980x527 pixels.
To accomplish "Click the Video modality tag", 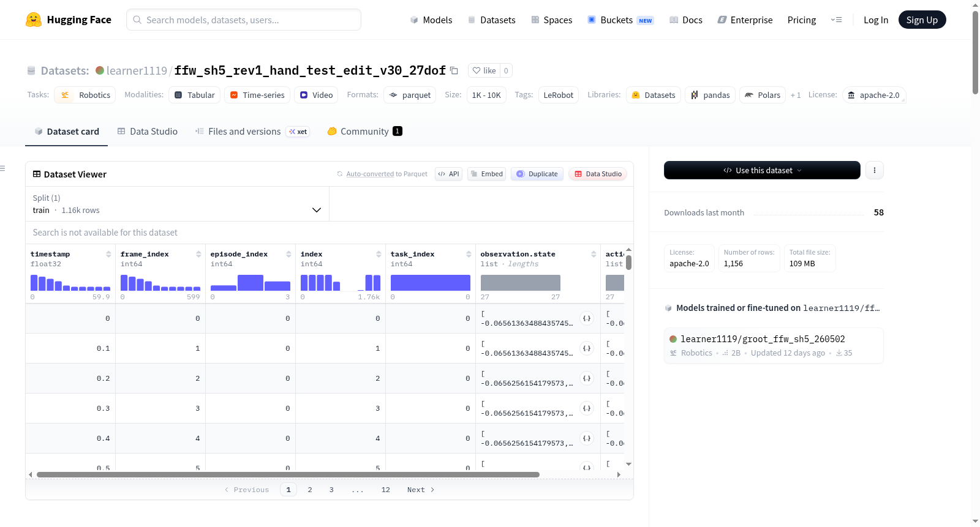I will (x=316, y=95).
